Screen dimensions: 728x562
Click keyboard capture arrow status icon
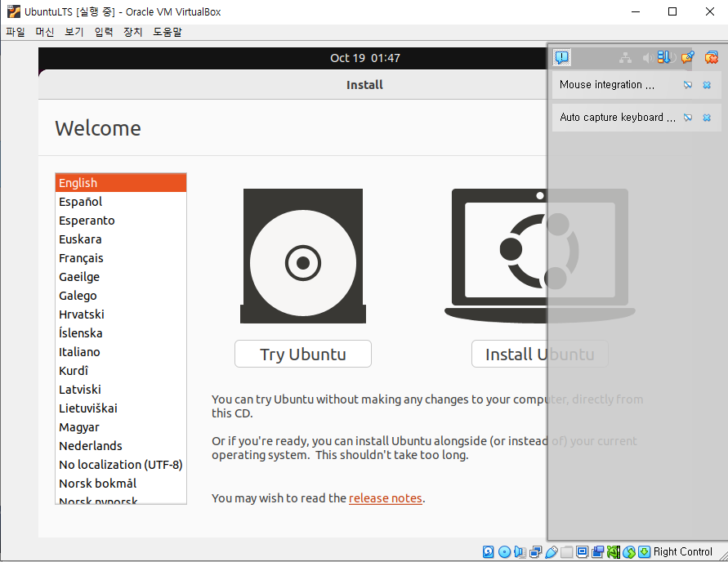coord(645,552)
